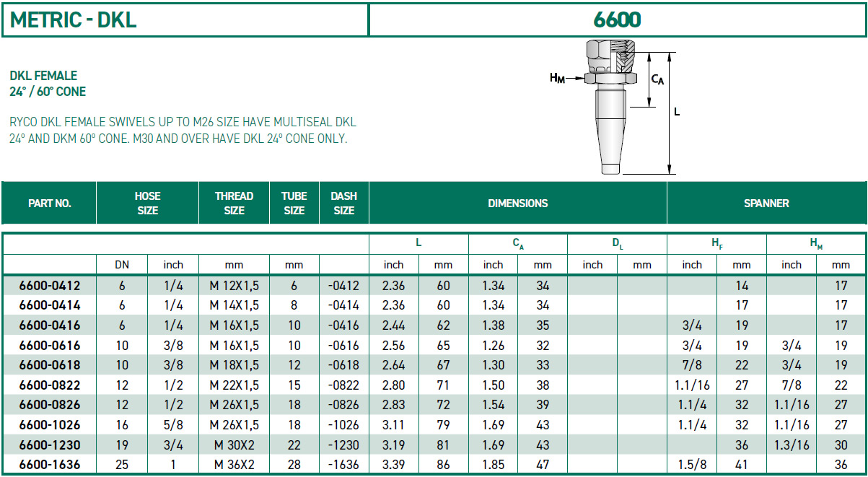Click the THREAD SIZE column header
868x477 pixels.
[x=234, y=203]
